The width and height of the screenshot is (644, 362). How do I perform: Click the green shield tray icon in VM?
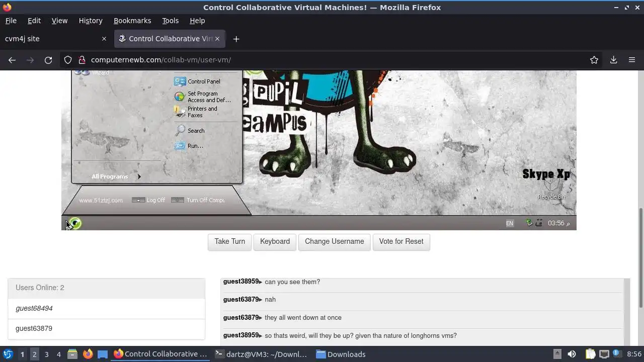coord(529,223)
